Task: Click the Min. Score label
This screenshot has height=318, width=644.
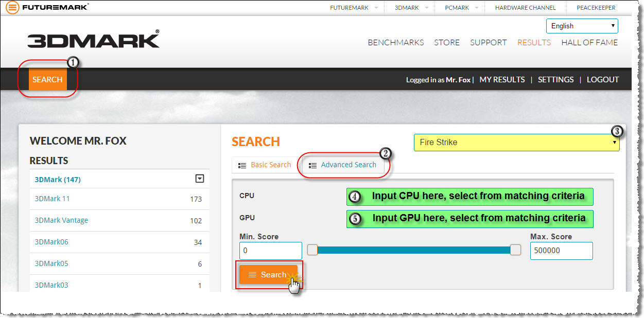Action: tap(259, 237)
